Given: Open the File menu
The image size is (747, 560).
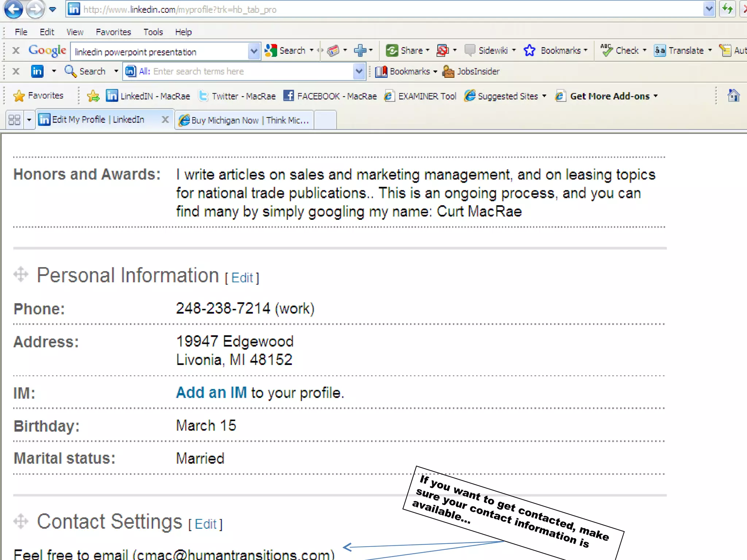Looking at the screenshot, I should [21, 32].
